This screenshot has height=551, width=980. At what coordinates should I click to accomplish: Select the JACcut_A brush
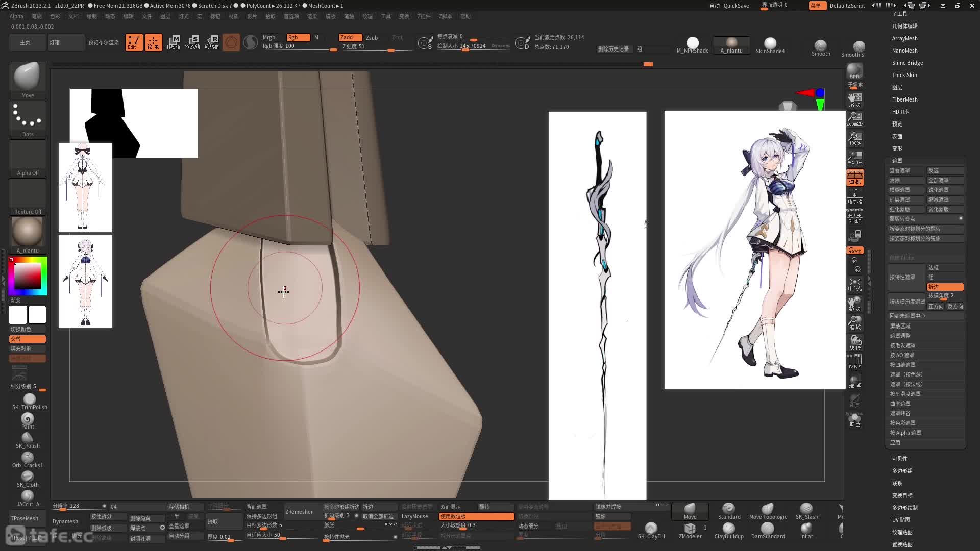click(x=28, y=498)
